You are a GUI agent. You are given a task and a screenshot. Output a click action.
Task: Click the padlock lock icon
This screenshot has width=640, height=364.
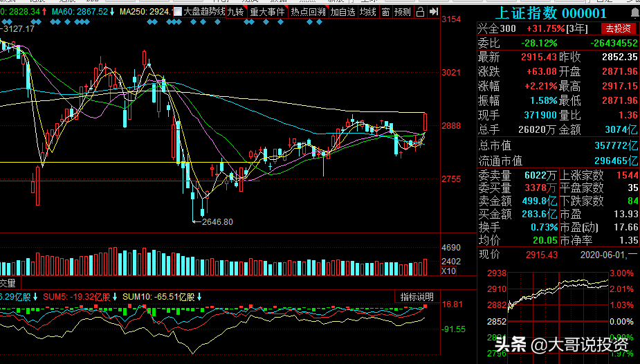click(x=421, y=12)
